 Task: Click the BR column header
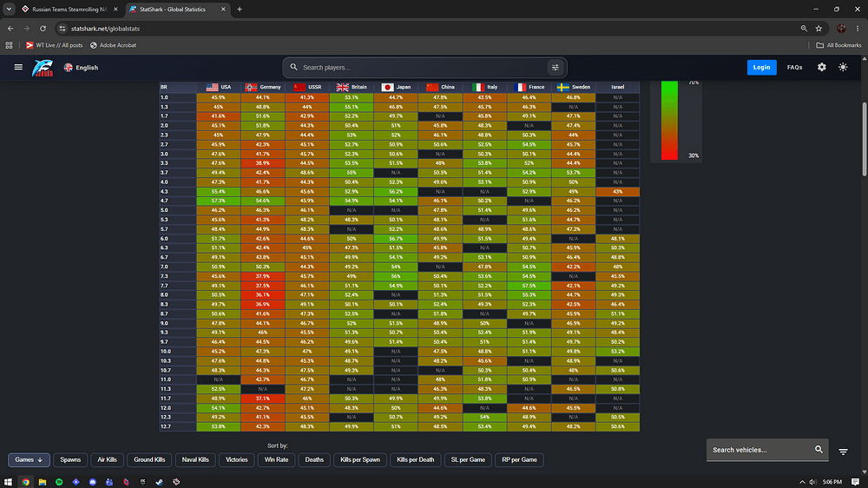(x=178, y=87)
